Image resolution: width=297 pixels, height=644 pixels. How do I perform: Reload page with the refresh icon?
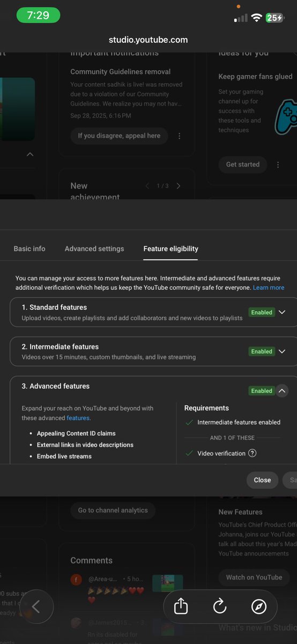[x=220, y=606]
